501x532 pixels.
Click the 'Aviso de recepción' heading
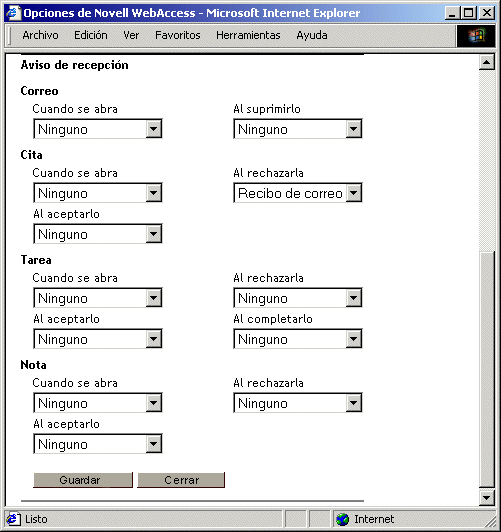point(74,65)
